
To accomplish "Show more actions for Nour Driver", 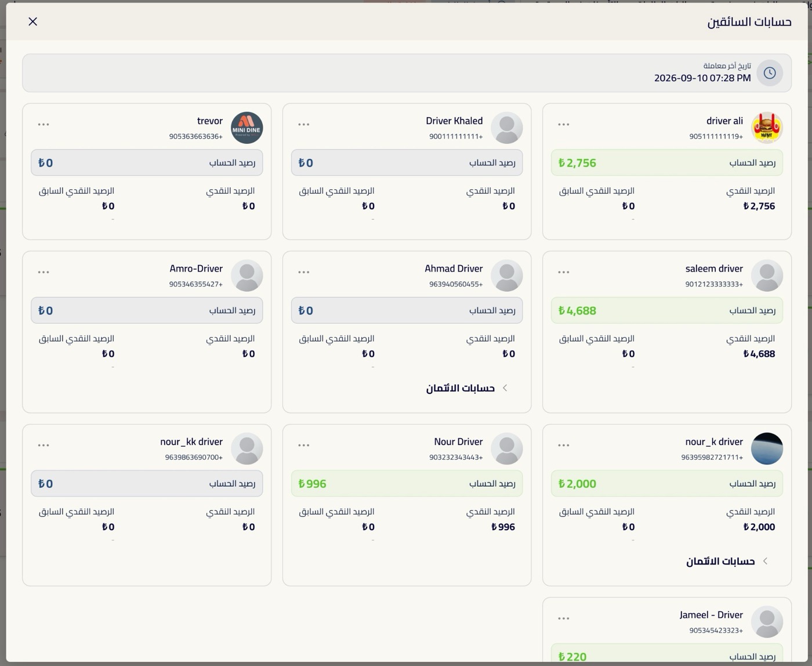I will [x=303, y=446].
